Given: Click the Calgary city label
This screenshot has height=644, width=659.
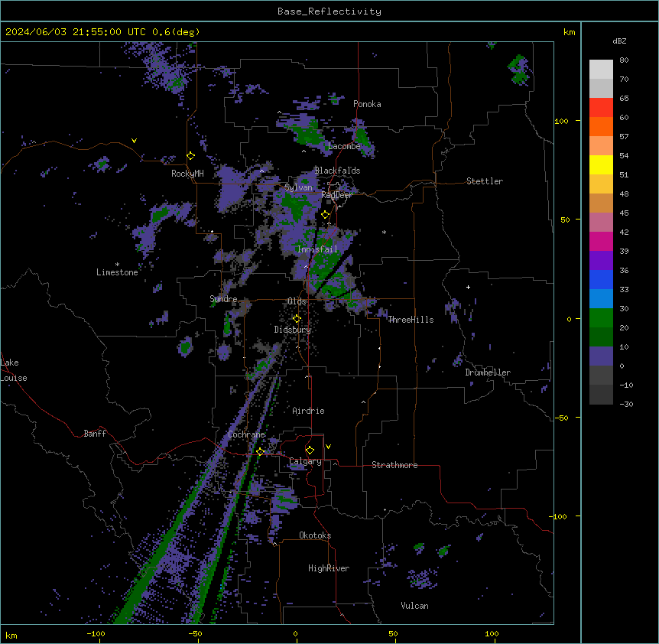Looking at the screenshot, I should click(305, 461).
